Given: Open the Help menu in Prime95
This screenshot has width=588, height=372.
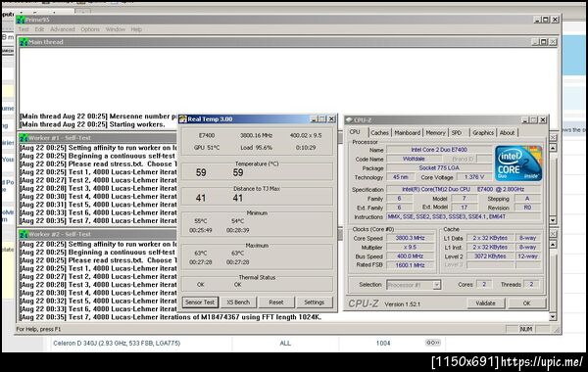Looking at the screenshot, I should pyautogui.click(x=136, y=29).
